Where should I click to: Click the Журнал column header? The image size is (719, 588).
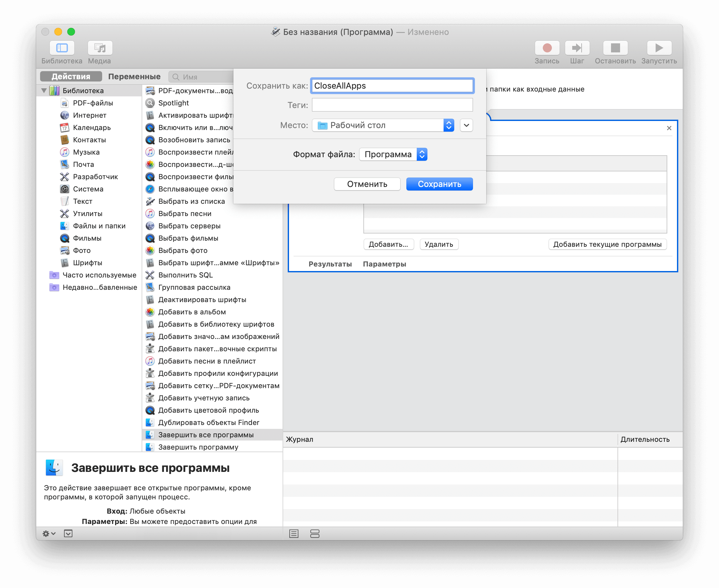(450, 439)
